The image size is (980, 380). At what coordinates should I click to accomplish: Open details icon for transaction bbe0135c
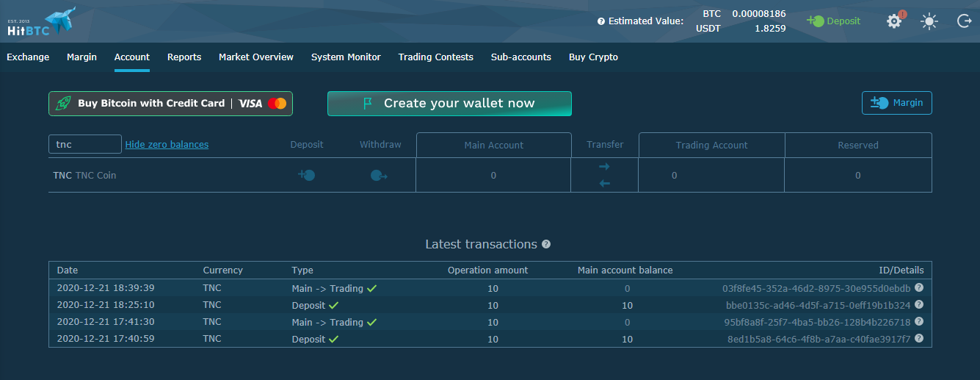919,304
